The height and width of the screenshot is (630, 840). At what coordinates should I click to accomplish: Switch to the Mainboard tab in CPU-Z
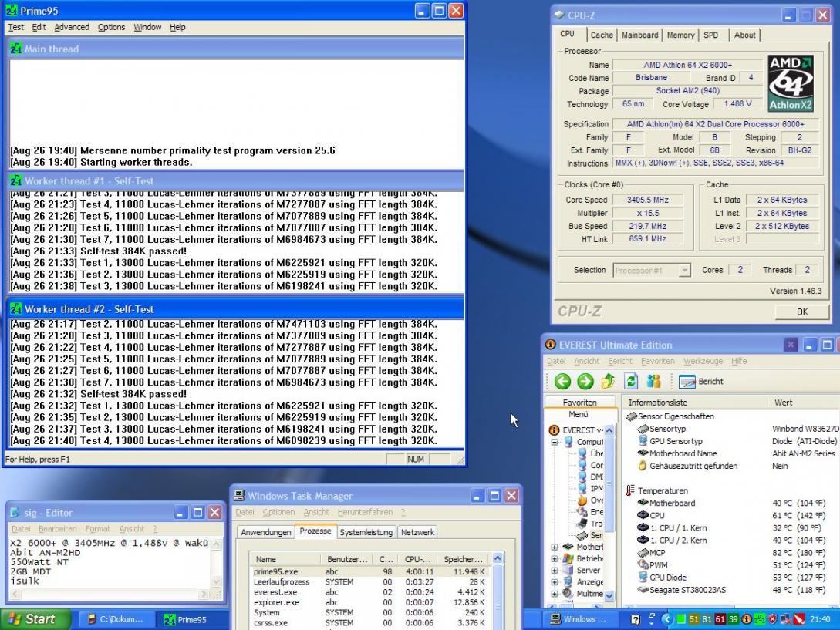tap(639, 35)
